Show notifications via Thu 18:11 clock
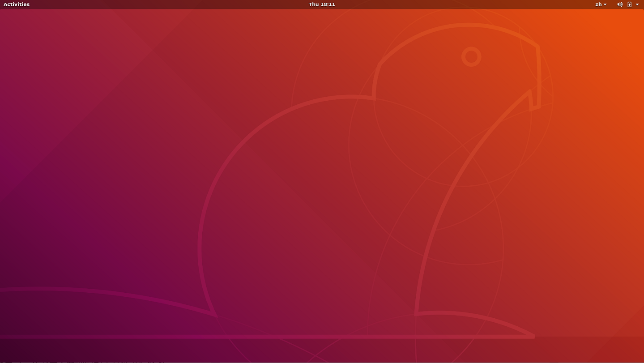This screenshot has width=644, height=363. pyautogui.click(x=322, y=4)
